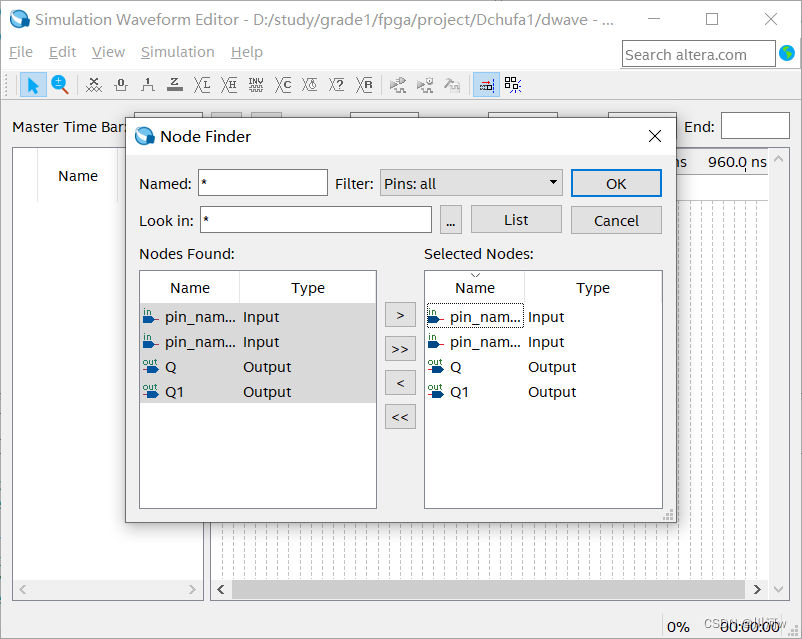Click name panel scrollbar right arrow
Screen dimensions: 802x639
click(x=192, y=589)
